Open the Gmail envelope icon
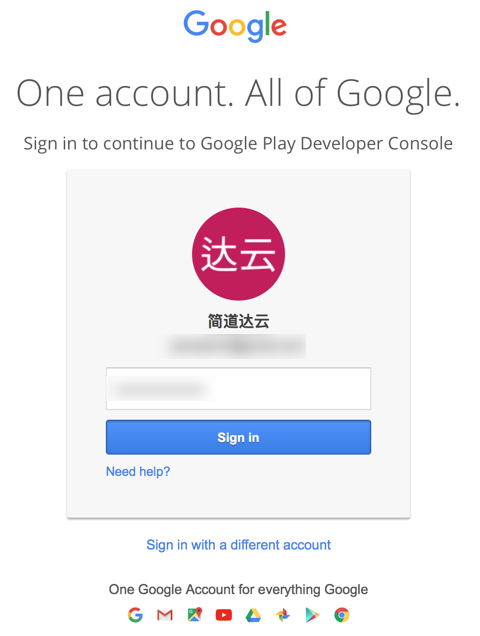 tap(165, 615)
